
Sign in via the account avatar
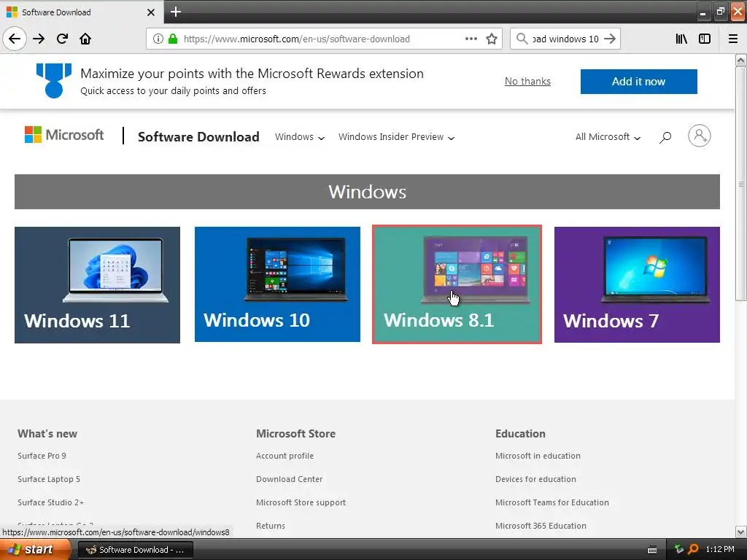point(700,136)
